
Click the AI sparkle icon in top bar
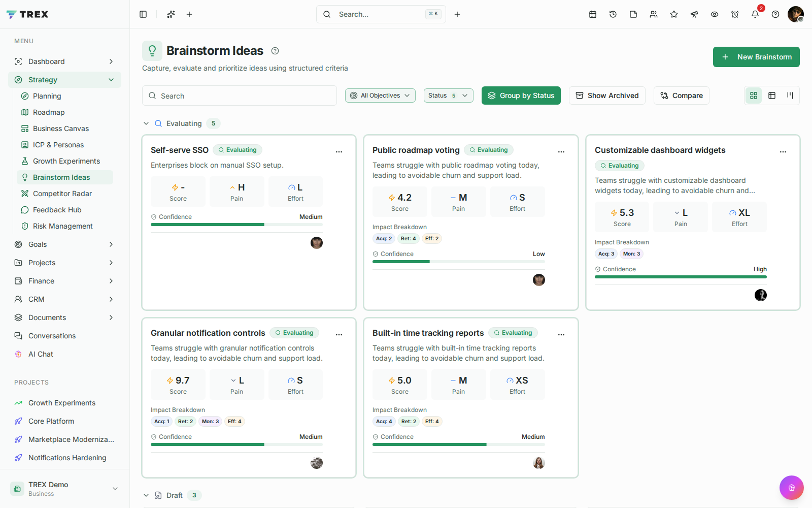(171, 14)
